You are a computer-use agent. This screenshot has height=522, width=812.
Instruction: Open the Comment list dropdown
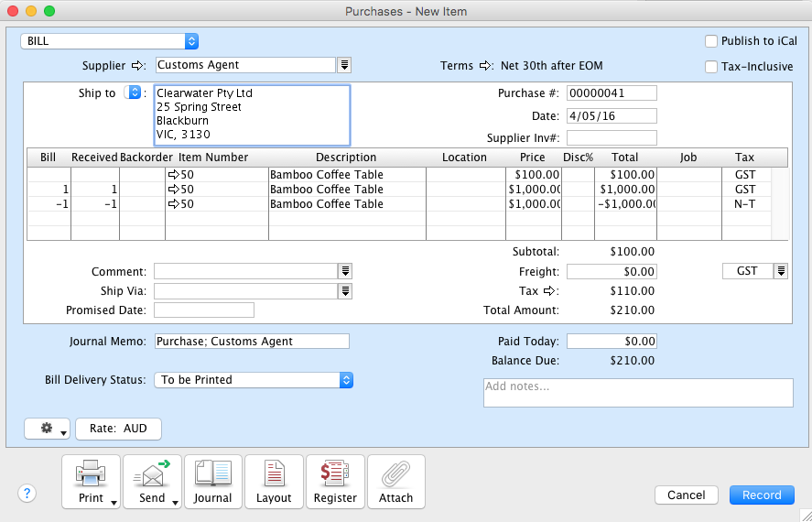tap(345, 271)
